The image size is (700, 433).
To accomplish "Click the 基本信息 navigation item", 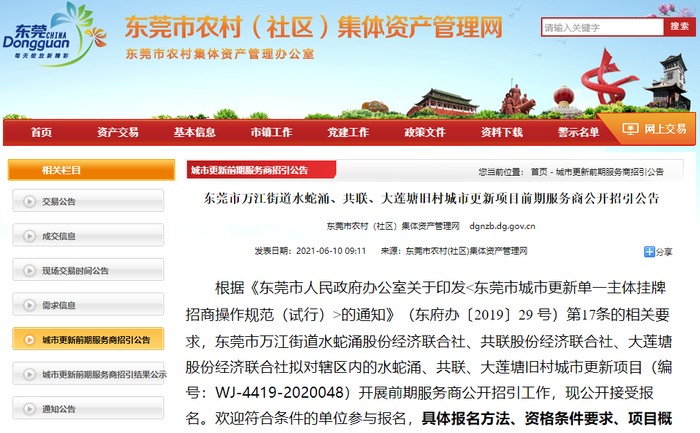I will (194, 132).
